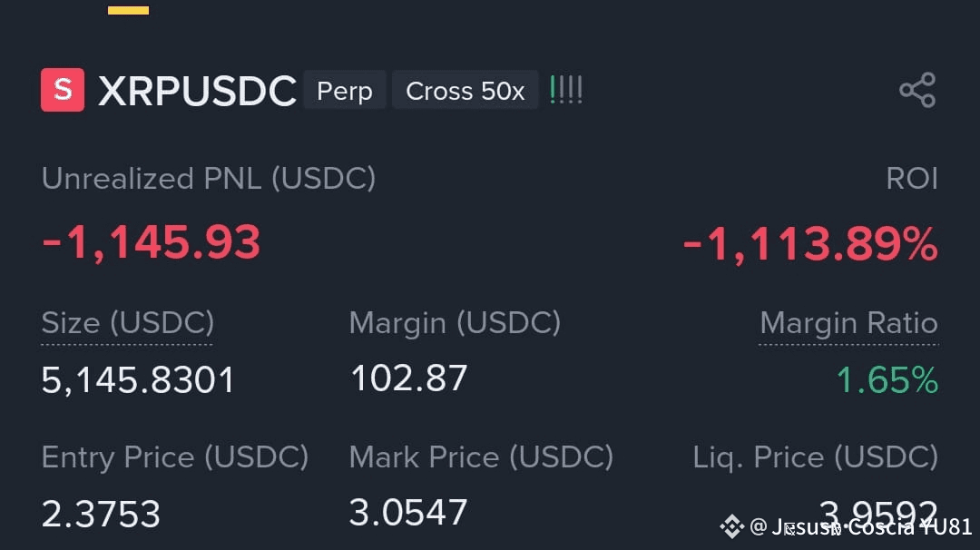Viewport: 980px width, 550px height.
Task: Tap the green 1.65% margin ratio
Action: point(887,380)
